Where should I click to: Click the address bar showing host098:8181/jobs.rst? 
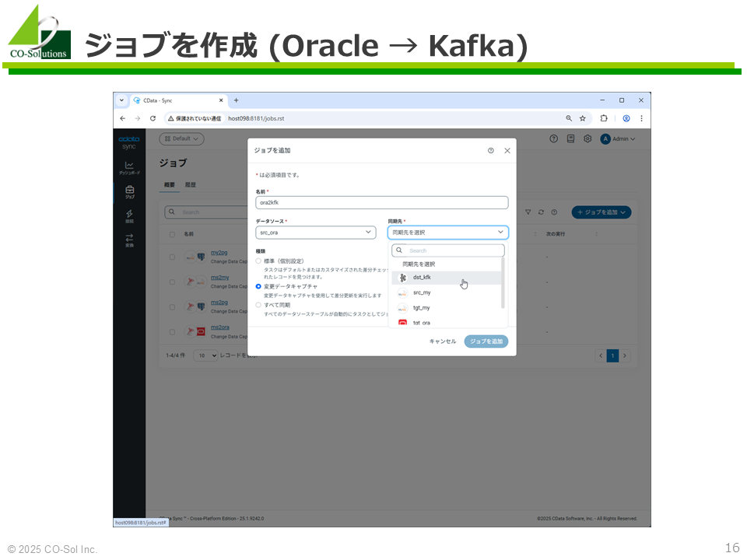coord(379,118)
